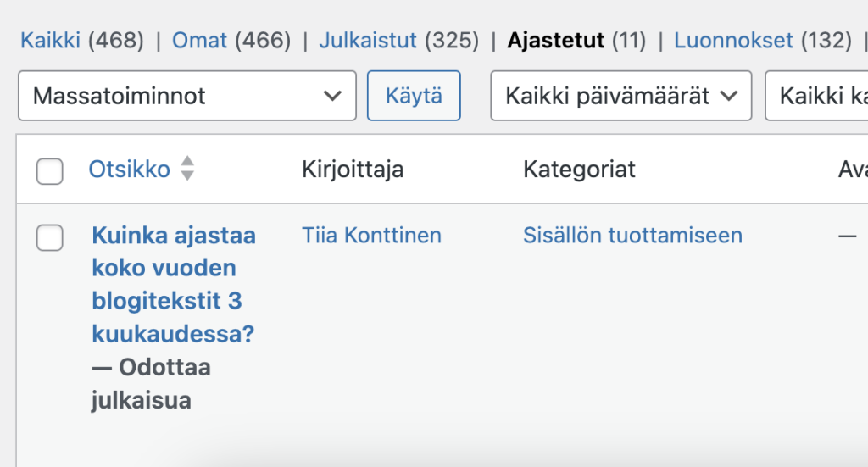The width and height of the screenshot is (868, 467).
Task: Click the cut-off Ava… column header
Action: point(852,170)
